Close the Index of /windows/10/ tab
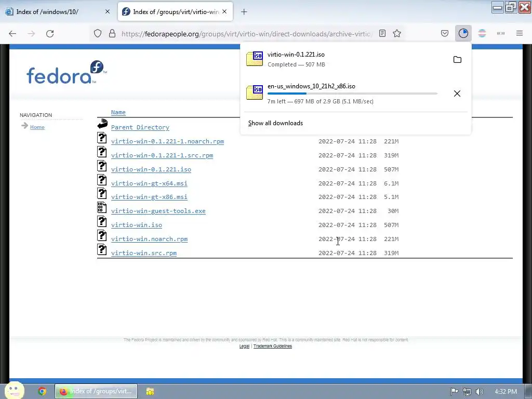Screen dimensions: 532x399 (108, 11)
